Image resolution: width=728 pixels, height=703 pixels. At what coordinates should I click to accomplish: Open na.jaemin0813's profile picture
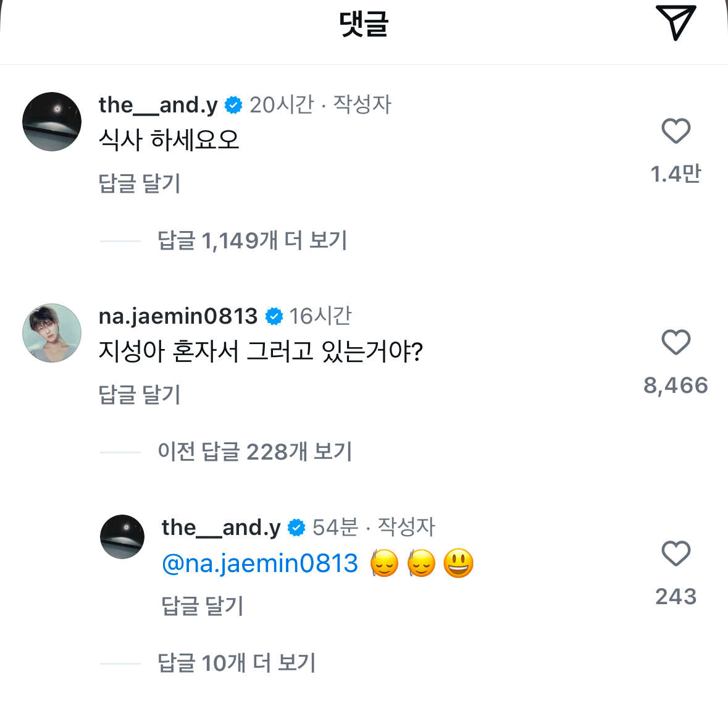click(x=52, y=333)
